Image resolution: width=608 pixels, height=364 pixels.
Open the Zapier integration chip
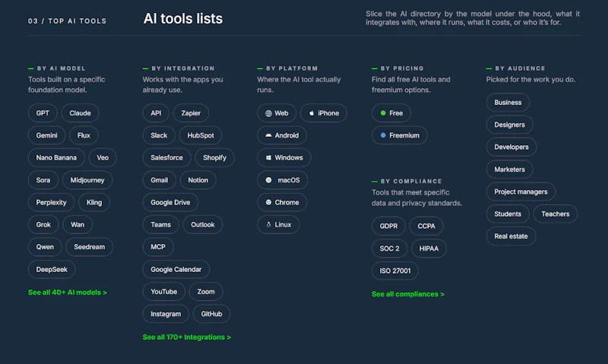(x=191, y=113)
